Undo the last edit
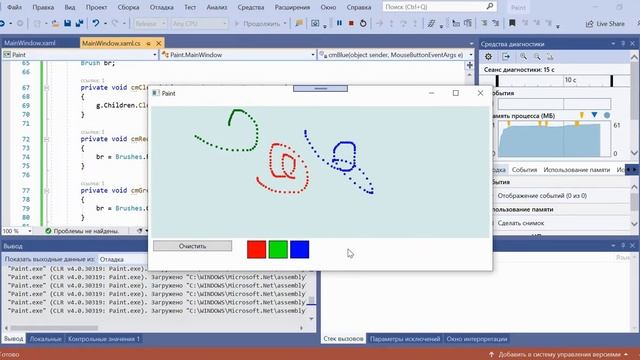Viewport: 640px width, 360px height. (96, 23)
